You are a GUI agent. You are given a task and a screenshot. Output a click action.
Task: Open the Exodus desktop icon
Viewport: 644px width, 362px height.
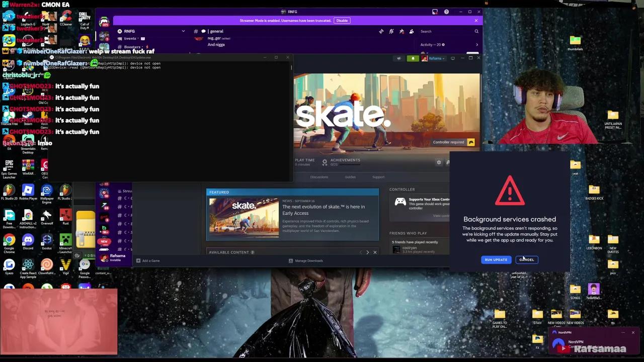pos(47,241)
